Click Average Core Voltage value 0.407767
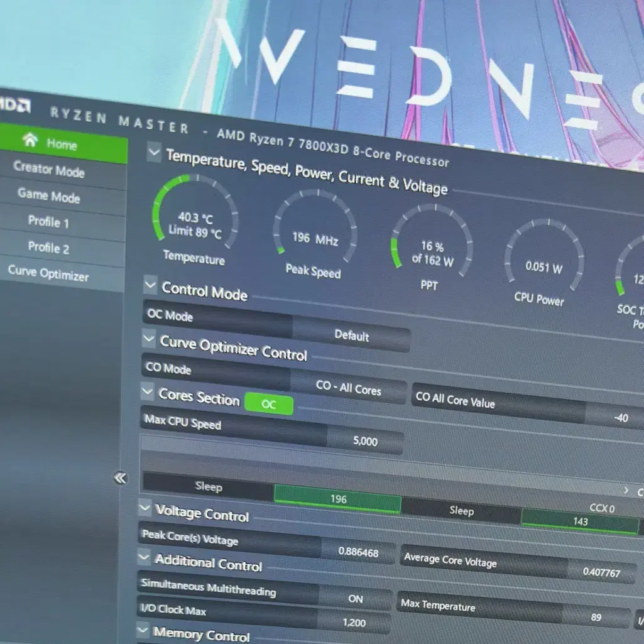 [x=601, y=572]
